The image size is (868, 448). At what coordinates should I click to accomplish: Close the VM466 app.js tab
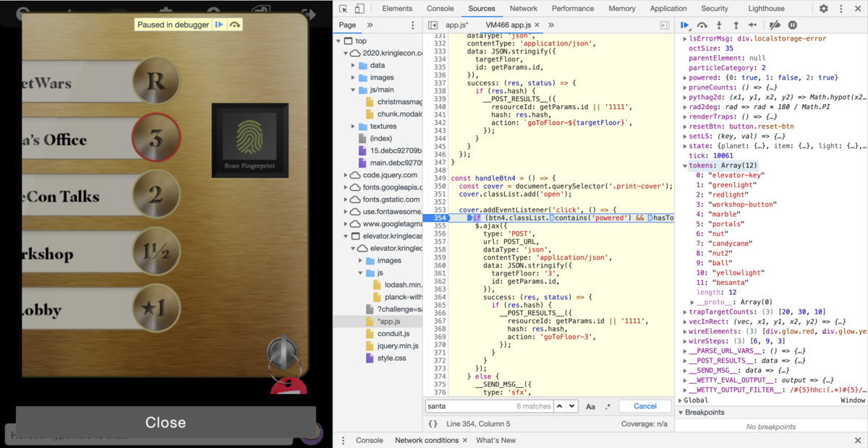(537, 25)
